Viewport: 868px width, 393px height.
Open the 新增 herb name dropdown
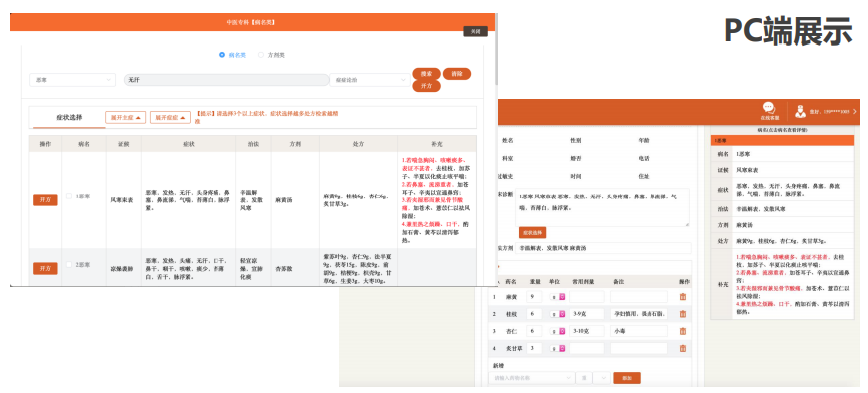(532, 377)
